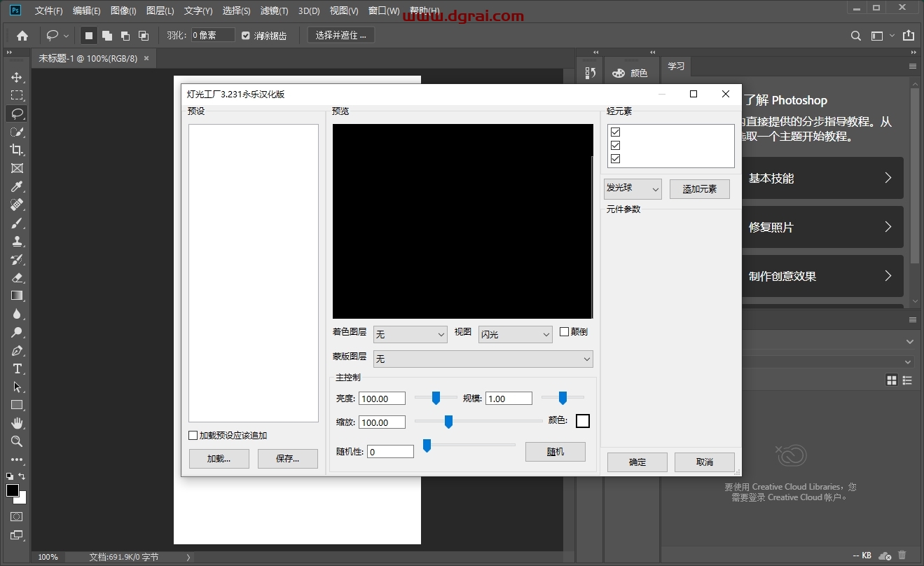Screen dimensions: 924x566
Task: Select the Crop tool
Action: (17, 150)
